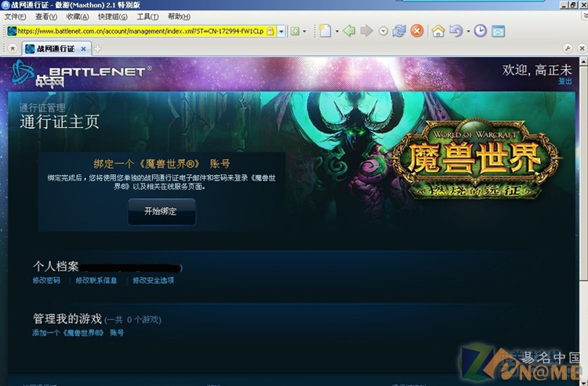Screen dimensions: 588x386
Task: Open the 收藏(A) menu
Action: [x=78, y=17]
